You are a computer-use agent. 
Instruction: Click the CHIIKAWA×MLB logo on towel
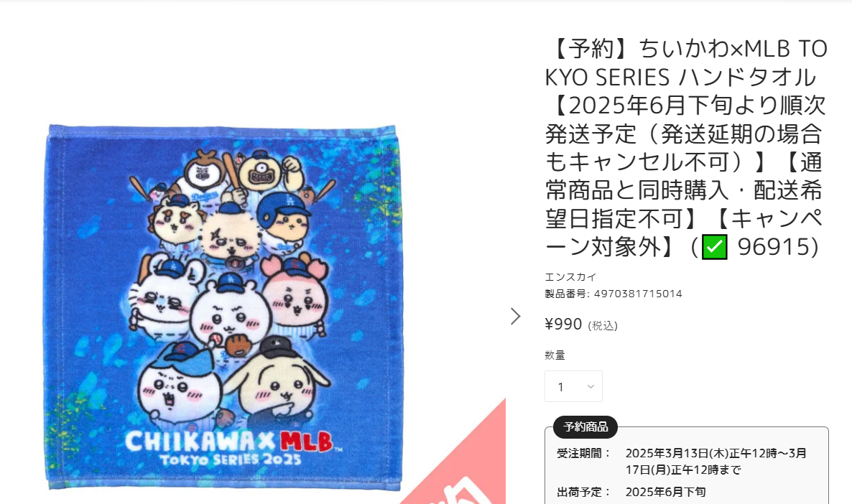coord(229,441)
